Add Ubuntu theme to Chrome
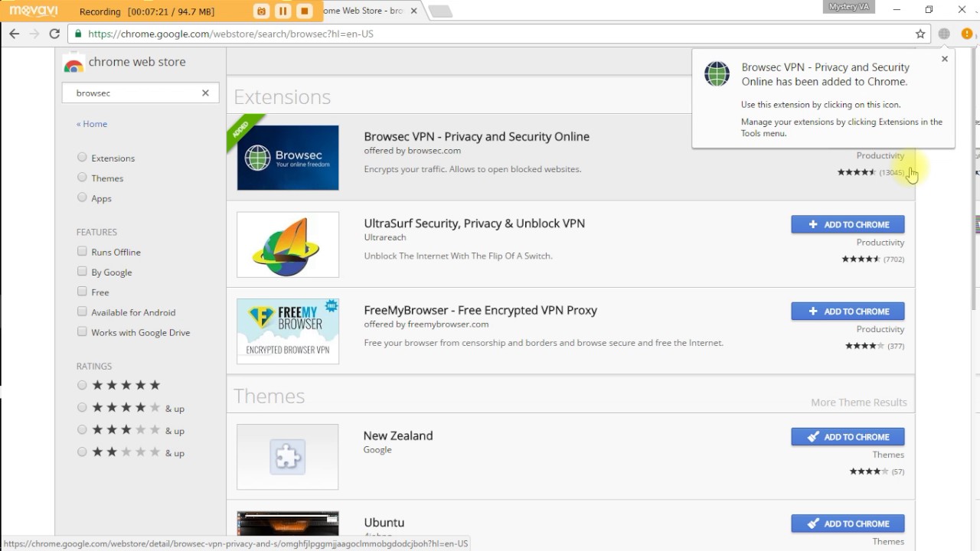The image size is (980, 551). (x=848, y=523)
